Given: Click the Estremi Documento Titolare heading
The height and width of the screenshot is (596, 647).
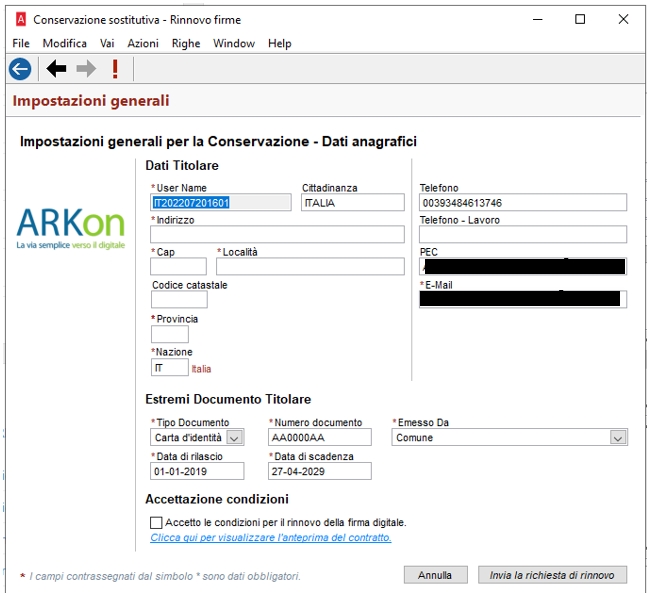Looking at the screenshot, I should 228,399.
